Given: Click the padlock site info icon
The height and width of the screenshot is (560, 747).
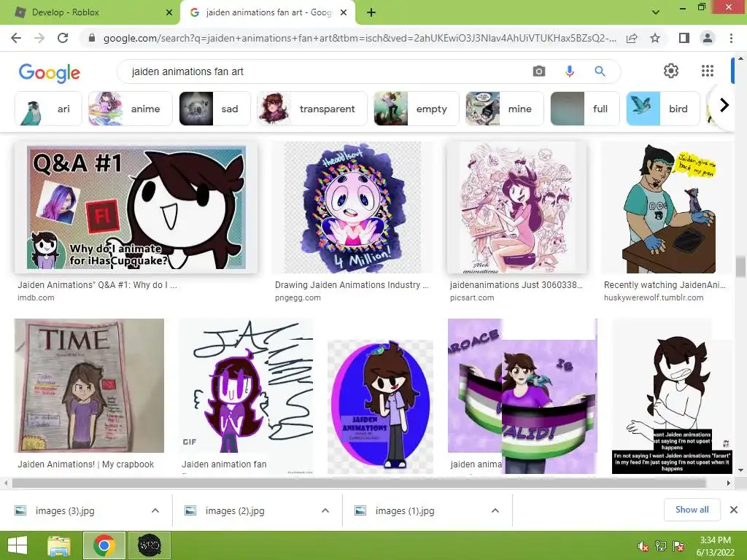Looking at the screenshot, I should point(92,38).
